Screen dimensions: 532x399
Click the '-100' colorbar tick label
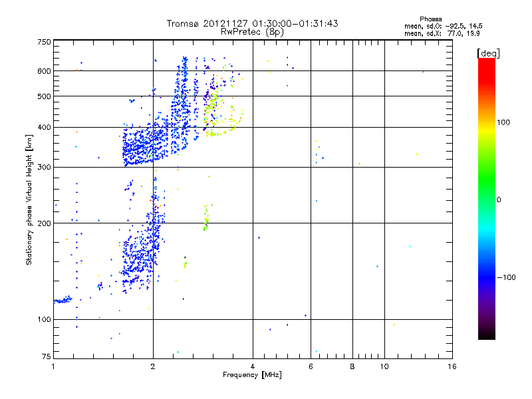pos(506,277)
